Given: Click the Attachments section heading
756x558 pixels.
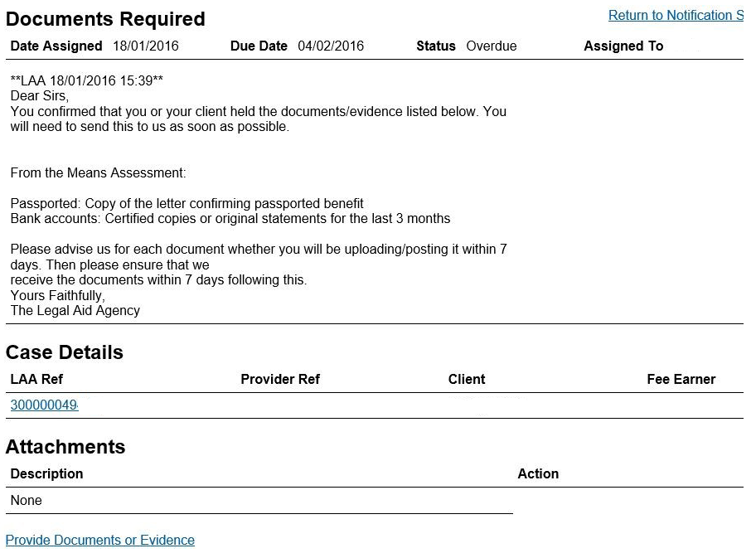Looking at the screenshot, I should coord(65,447).
